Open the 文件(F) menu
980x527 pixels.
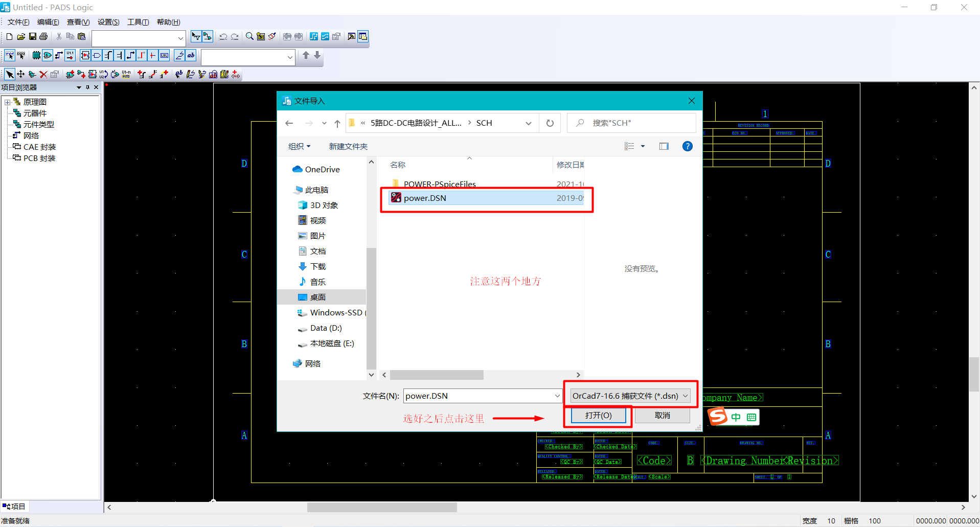(18, 22)
